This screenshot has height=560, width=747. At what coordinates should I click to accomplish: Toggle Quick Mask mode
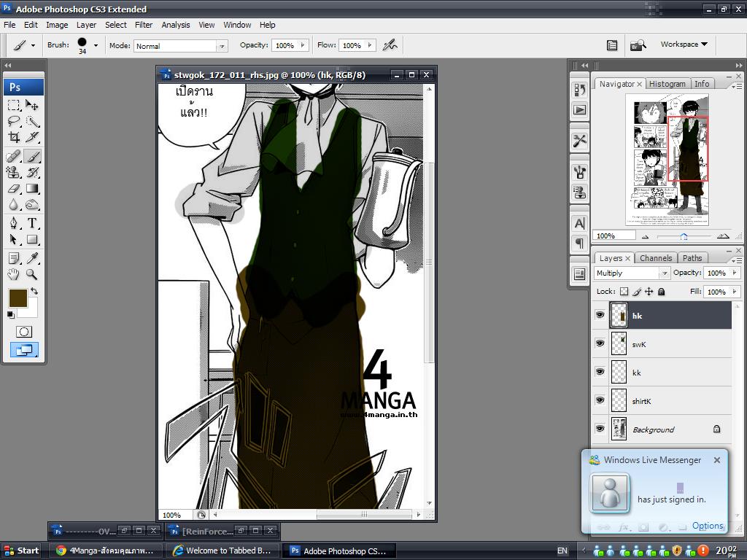coord(24,332)
